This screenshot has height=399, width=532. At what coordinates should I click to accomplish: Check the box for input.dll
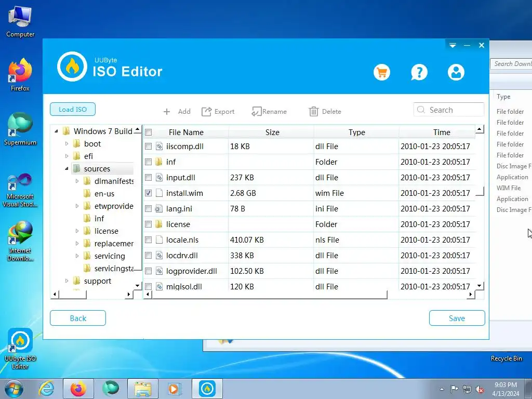[148, 178]
